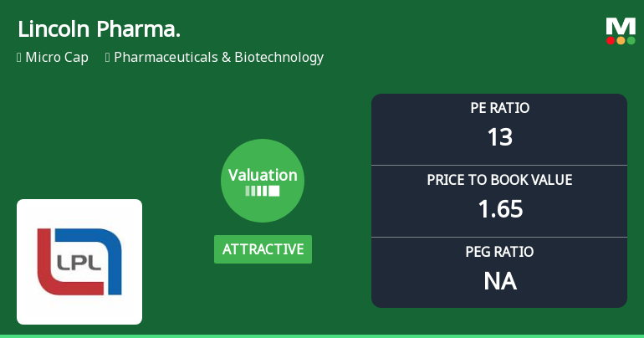
Task: Click the ATTRACTIVE badge
Action: click(x=263, y=249)
